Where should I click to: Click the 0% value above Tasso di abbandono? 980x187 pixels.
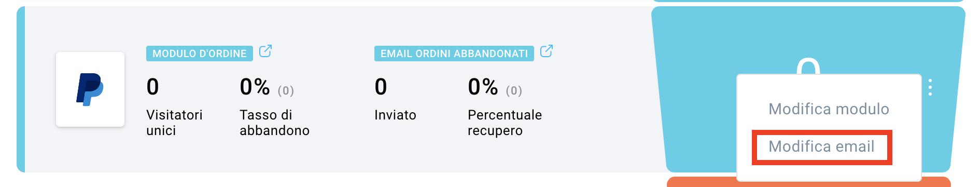pyautogui.click(x=255, y=87)
